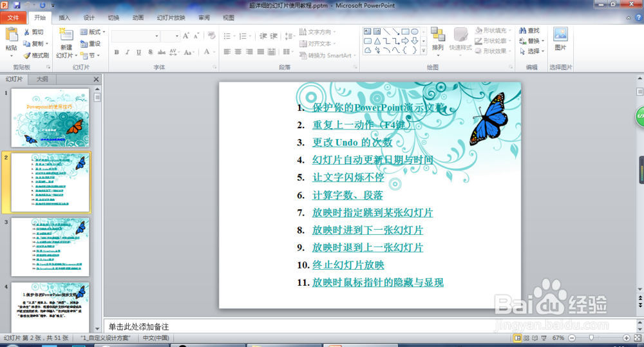Screen dimensions: 644x347
Task: Decrease font size with the small A icon
Action: [x=196, y=36]
